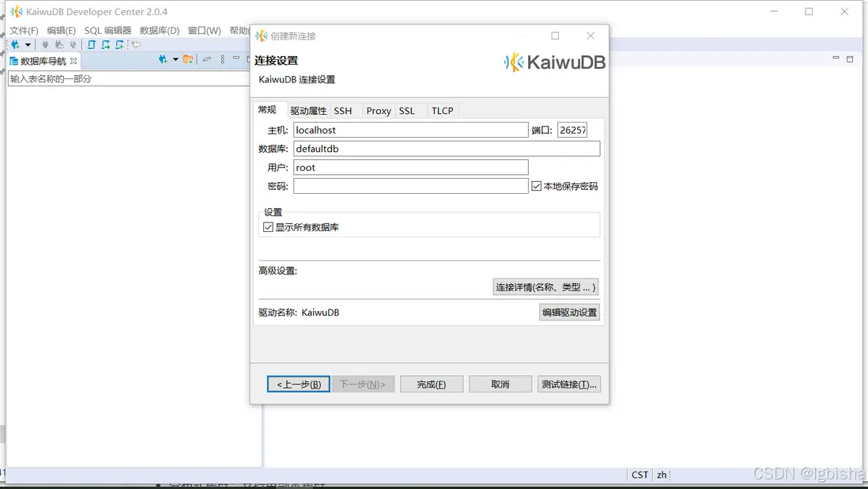Click the 主机 host field containing localhost
868x489 pixels.
411,130
